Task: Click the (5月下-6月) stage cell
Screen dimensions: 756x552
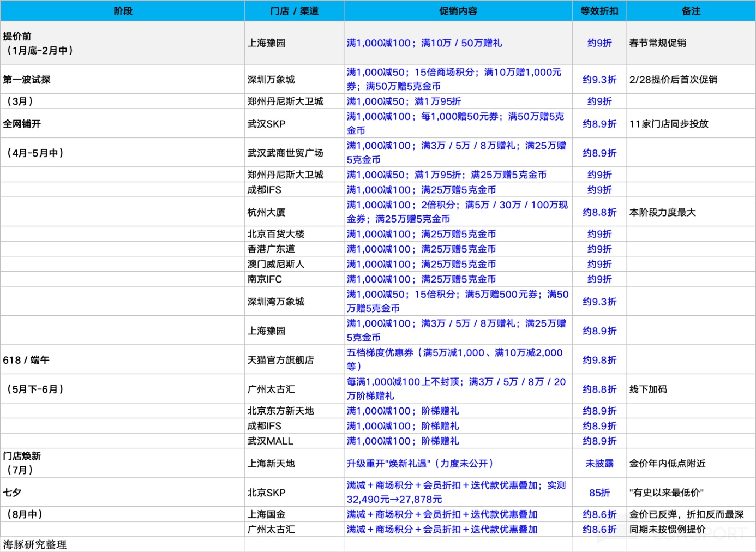Action: point(123,389)
